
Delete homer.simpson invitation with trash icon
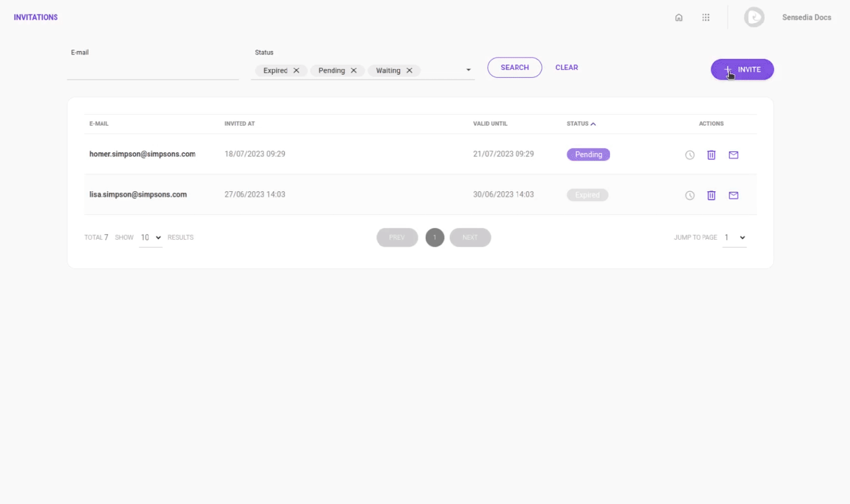click(711, 155)
